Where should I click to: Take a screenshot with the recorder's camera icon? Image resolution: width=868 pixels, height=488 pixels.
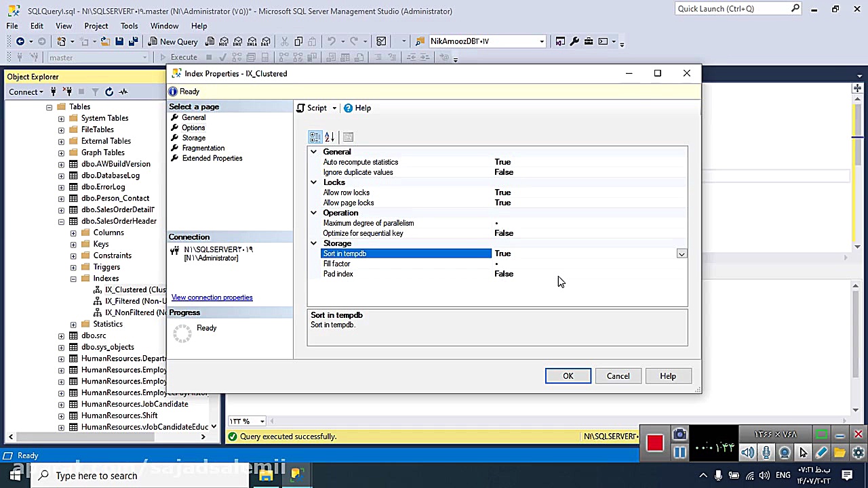679,434
